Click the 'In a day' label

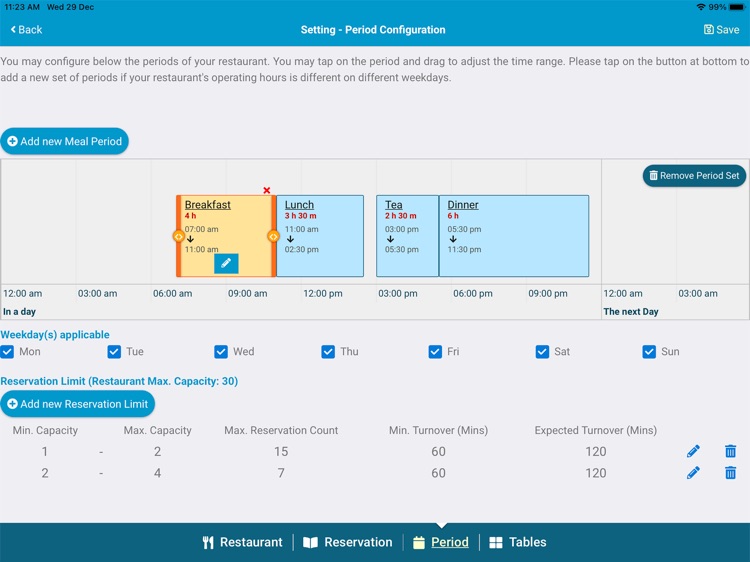20,311
